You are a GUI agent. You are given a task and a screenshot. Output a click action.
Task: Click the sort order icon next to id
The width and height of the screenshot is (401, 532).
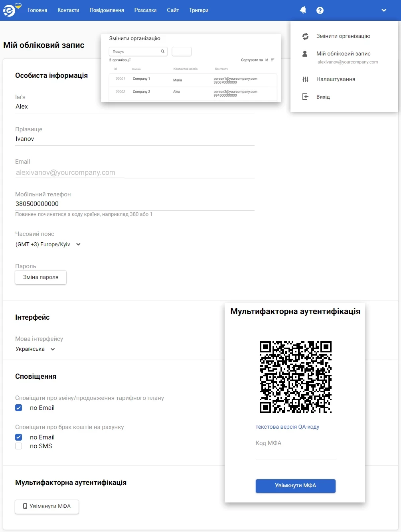(x=273, y=60)
